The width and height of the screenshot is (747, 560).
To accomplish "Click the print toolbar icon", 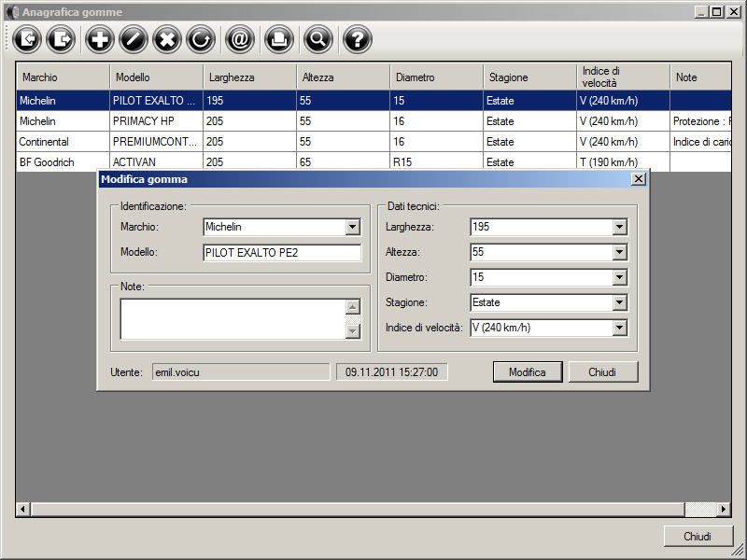I will click(279, 39).
